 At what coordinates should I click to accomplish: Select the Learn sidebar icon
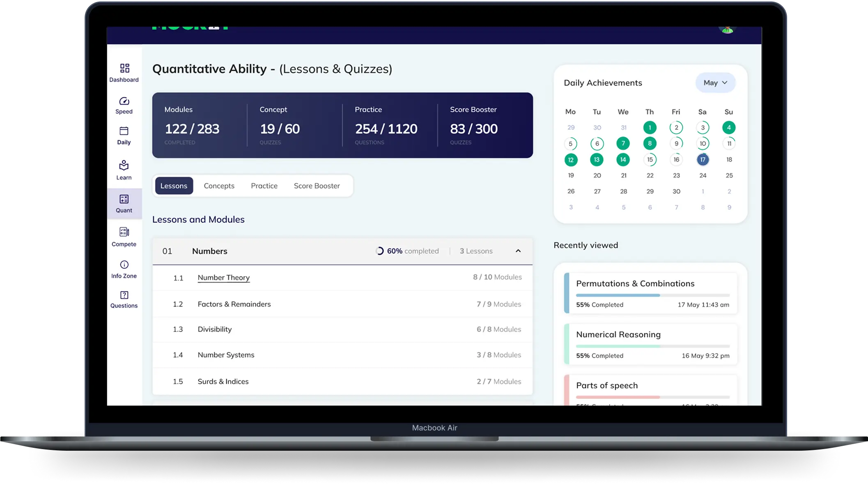tap(124, 165)
